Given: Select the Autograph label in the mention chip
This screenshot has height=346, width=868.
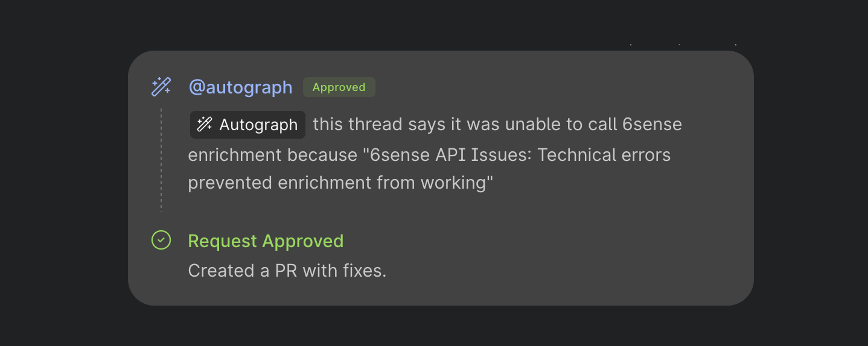Looking at the screenshot, I should pos(258,125).
